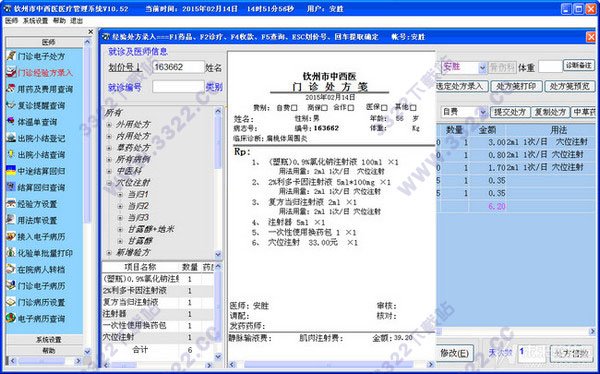
Task: Click 接入电子病历 sidebar icon
Action: pyautogui.click(x=11, y=237)
